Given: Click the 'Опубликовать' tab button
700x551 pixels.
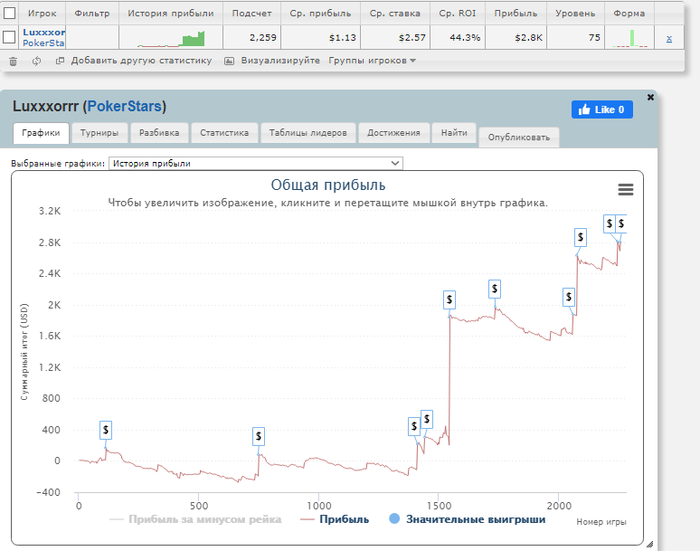Looking at the screenshot, I should (519, 138).
